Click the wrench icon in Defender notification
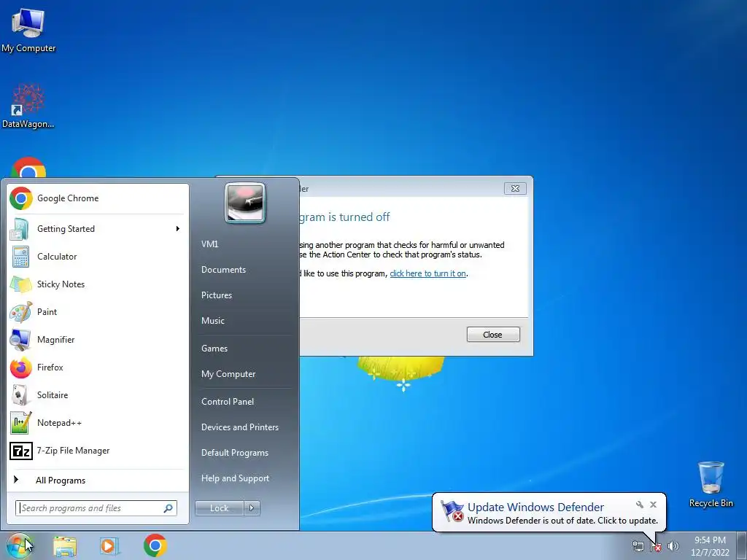Viewport: 747px width, 560px height. coord(639,505)
